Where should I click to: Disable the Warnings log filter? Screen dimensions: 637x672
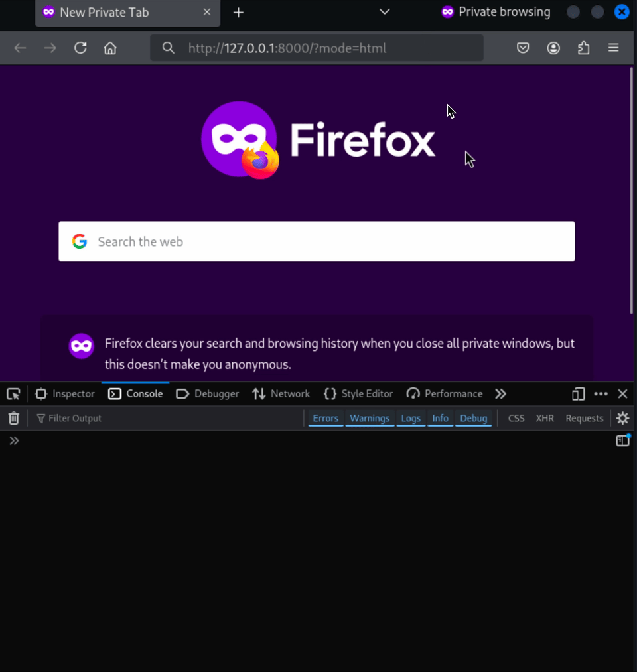pyautogui.click(x=370, y=418)
